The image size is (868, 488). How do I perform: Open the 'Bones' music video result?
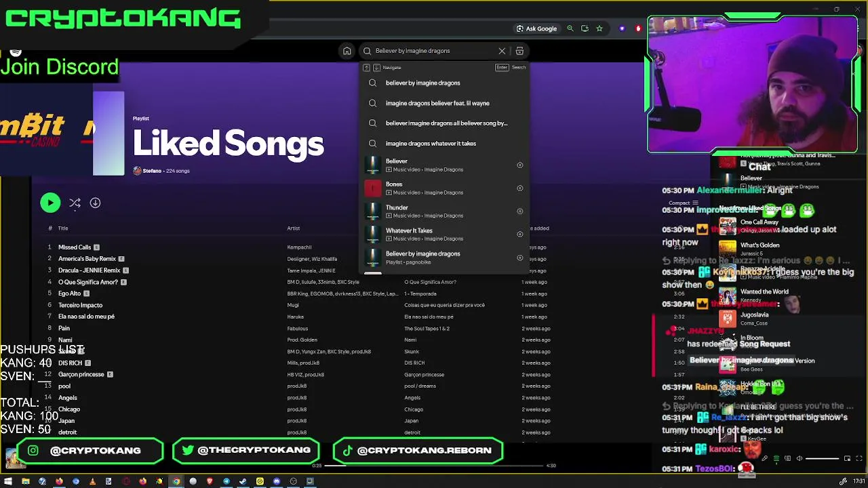click(x=444, y=188)
